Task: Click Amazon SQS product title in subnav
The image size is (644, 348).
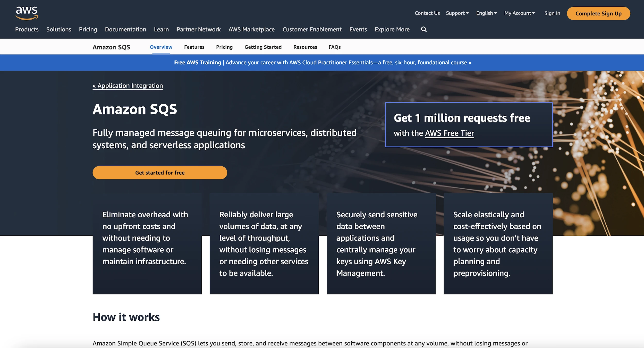Action: point(111,47)
